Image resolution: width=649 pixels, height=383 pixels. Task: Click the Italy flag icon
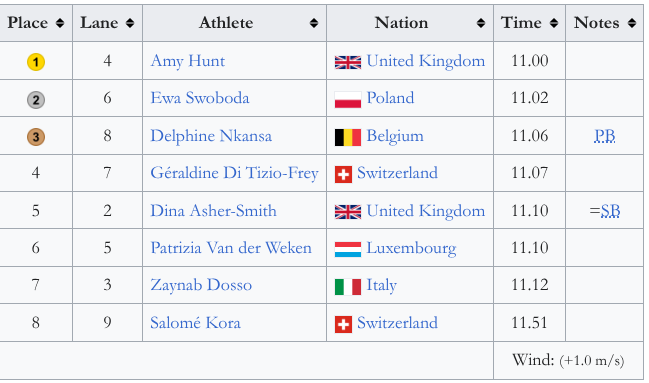pos(348,287)
